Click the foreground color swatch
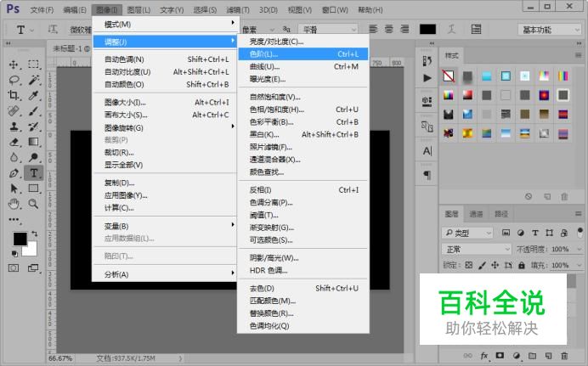The image size is (588, 366). coord(20,239)
